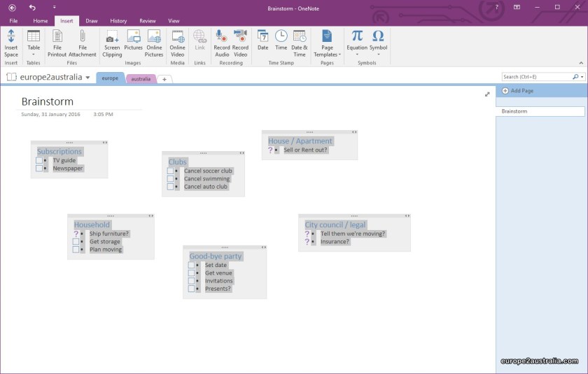This screenshot has height=374, width=588.
Task: Click the Insert Space icon
Action: (x=11, y=36)
